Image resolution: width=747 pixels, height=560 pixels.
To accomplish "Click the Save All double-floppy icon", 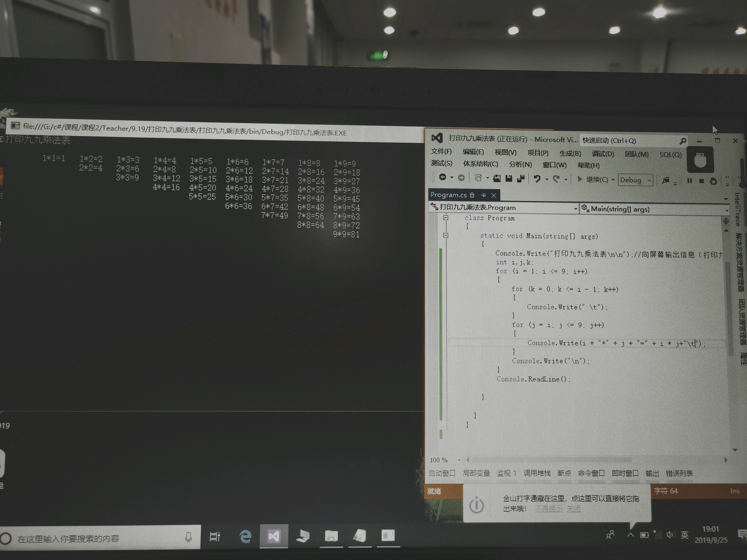I will (521, 179).
